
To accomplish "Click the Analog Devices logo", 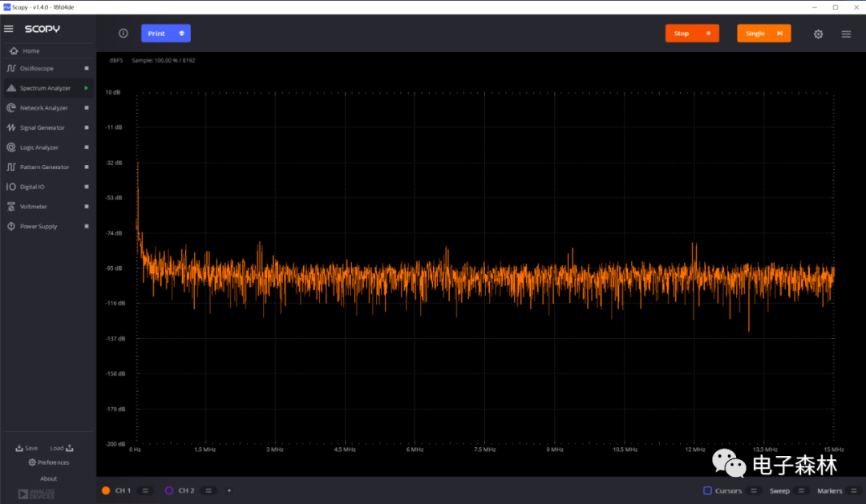I will tap(36, 494).
